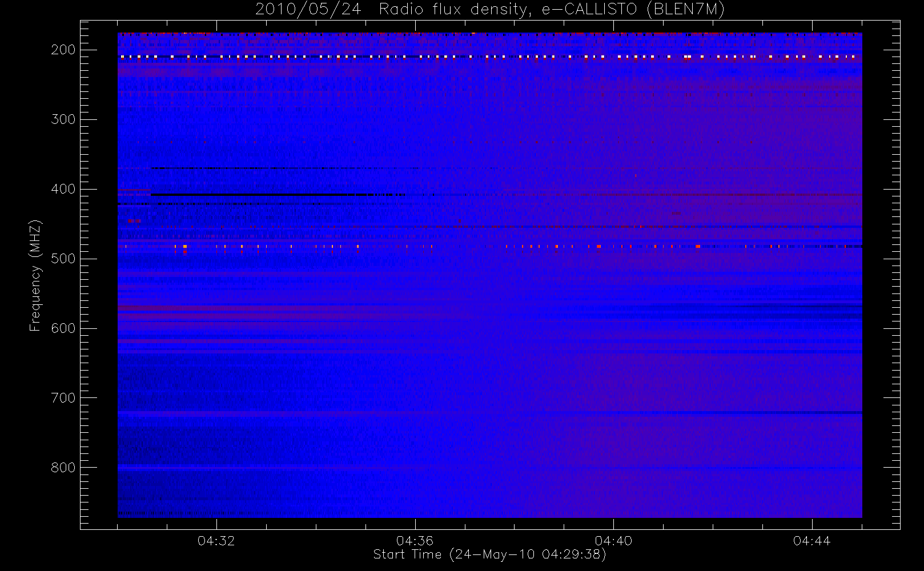This screenshot has height=571, width=924.
Task: Click the 300 frequency tick label
Action: coord(63,119)
